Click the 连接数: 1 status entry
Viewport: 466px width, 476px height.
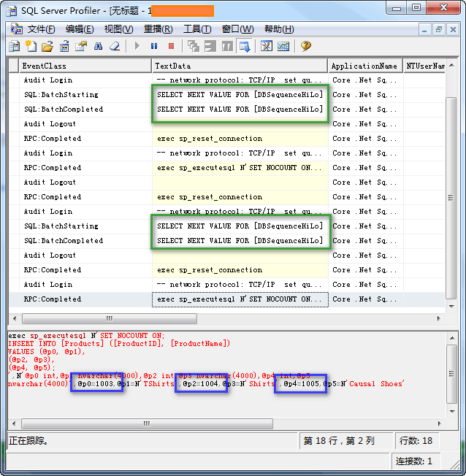click(413, 461)
